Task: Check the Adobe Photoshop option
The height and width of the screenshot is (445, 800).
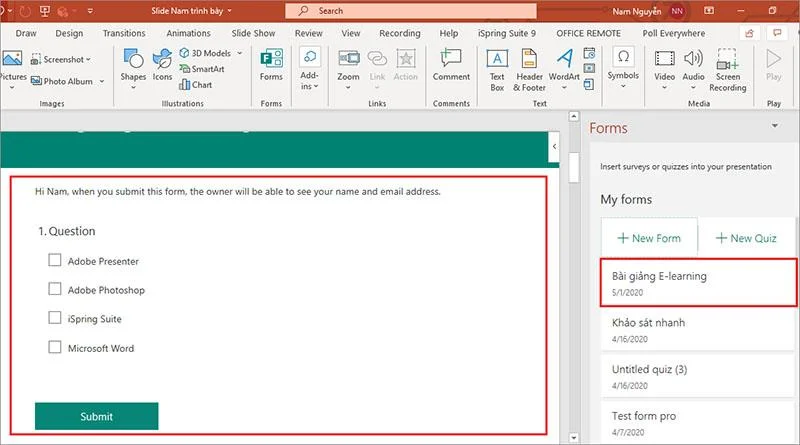Action: (55, 289)
